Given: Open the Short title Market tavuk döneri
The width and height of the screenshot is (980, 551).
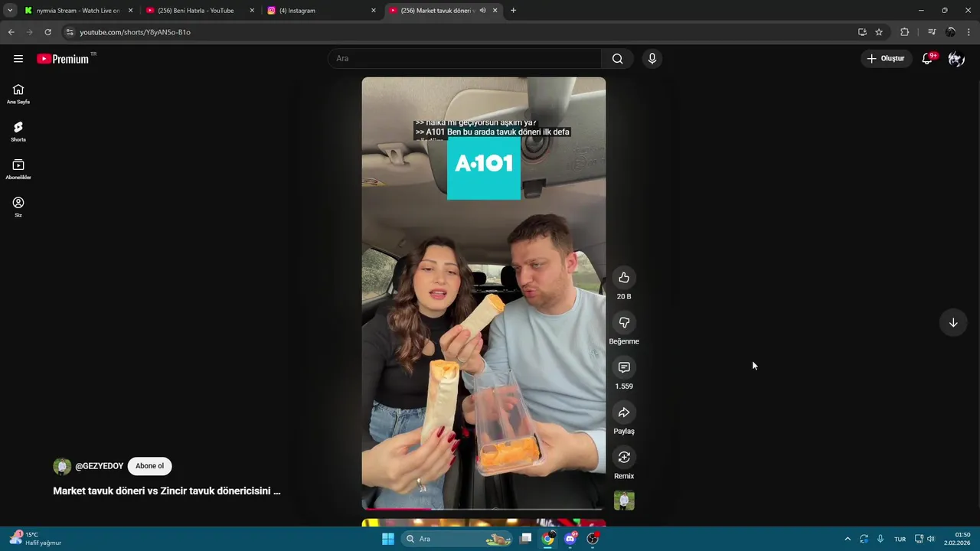Looking at the screenshot, I should coord(167,491).
